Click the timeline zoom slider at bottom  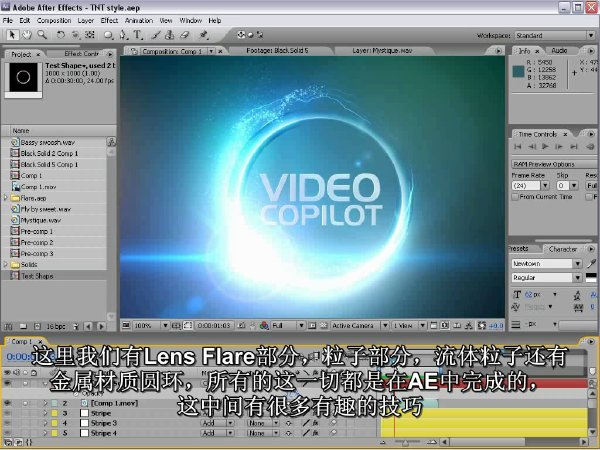(x=406, y=442)
